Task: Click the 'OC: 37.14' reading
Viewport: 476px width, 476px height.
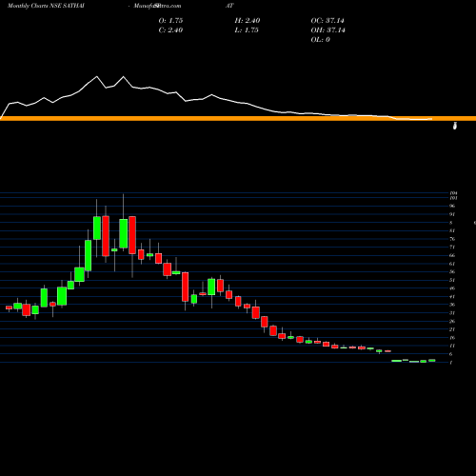Action: (x=327, y=21)
